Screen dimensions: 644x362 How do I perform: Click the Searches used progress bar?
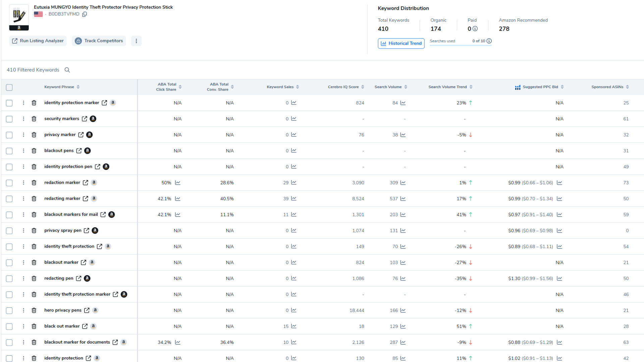pyautogui.click(x=461, y=45)
